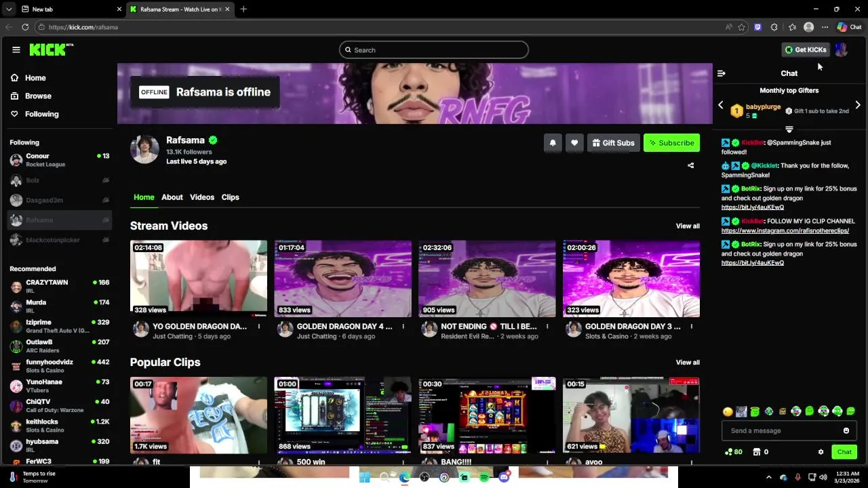Image resolution: width=868 pixels, height=488 pixels.
Task: Open the keithlocks recommended channel
Action: [x=60, y=426]
